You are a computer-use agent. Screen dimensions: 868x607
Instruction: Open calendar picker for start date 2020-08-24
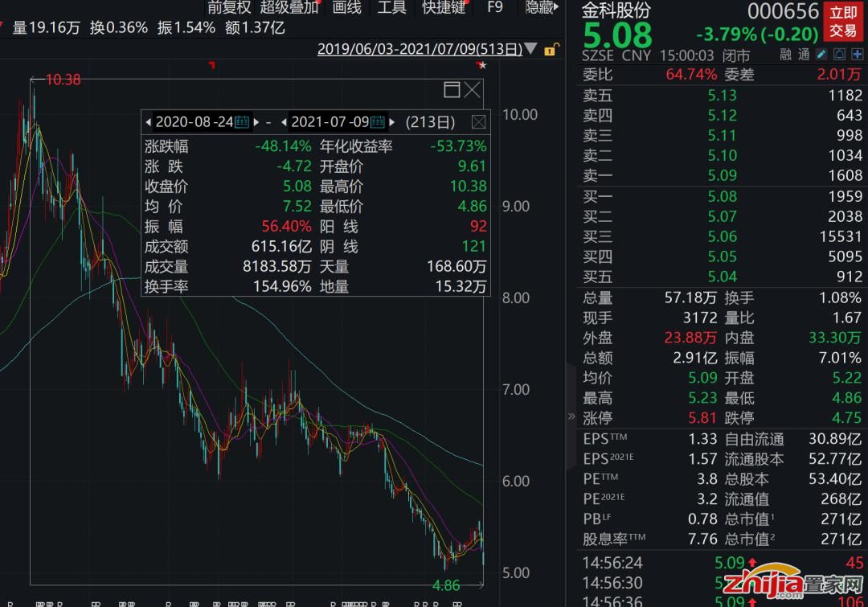242,122
